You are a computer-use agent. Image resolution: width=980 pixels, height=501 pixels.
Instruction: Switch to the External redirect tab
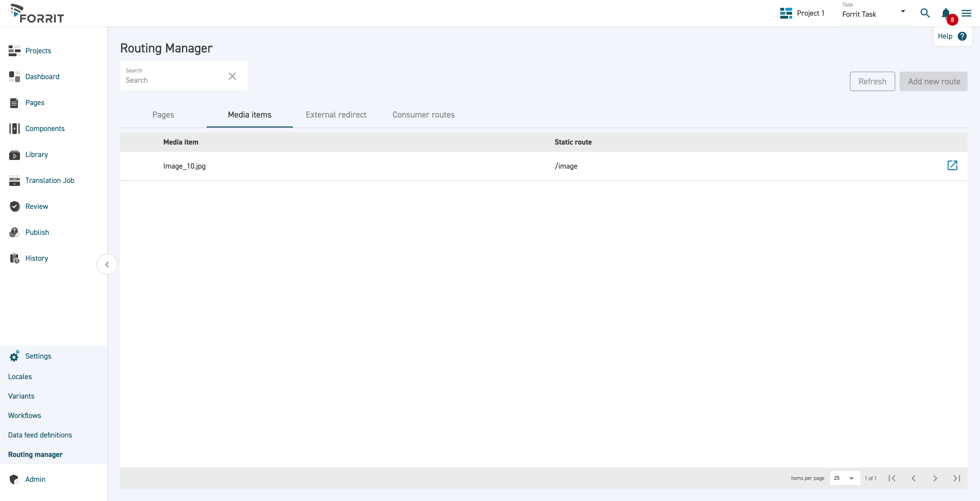pos(336,115)
